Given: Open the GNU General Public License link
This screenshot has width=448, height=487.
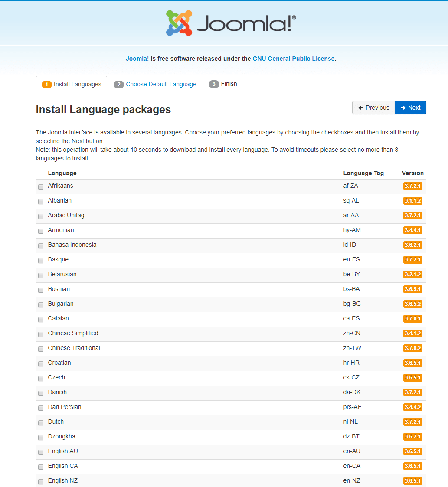Looking at the screenshot, I should 294,59.
